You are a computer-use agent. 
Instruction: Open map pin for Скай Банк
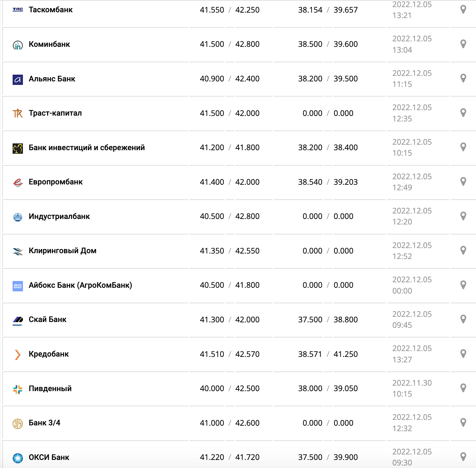point(463,319)
